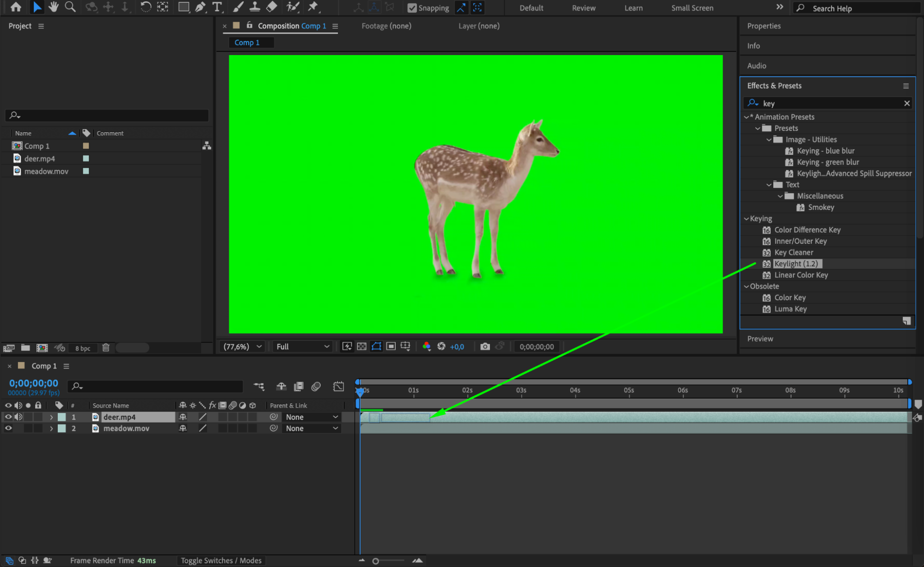
Task: Collapse the Keying effects category
Action: click(x=746, y=219)
